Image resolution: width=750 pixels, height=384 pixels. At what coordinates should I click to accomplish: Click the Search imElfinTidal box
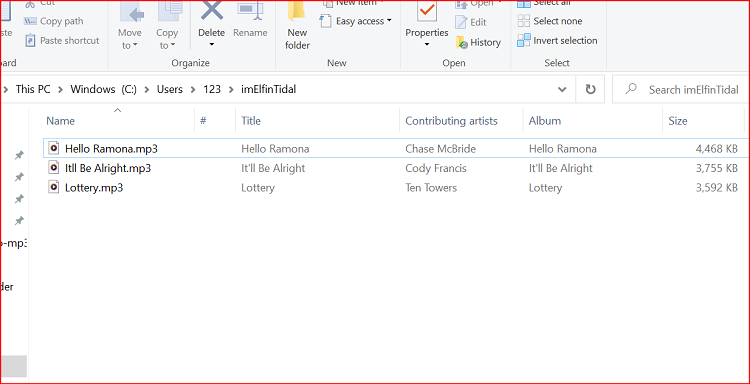click(x=680, y=89)
